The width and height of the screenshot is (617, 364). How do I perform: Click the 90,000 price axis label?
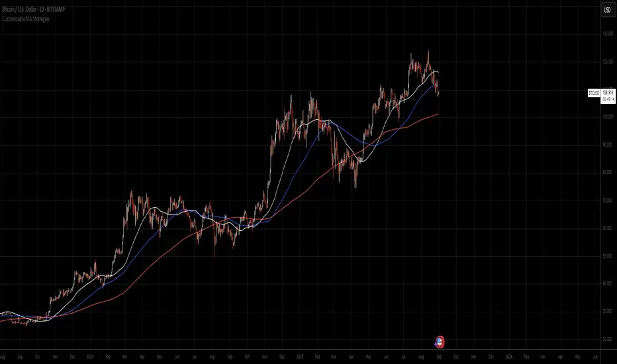608,145
